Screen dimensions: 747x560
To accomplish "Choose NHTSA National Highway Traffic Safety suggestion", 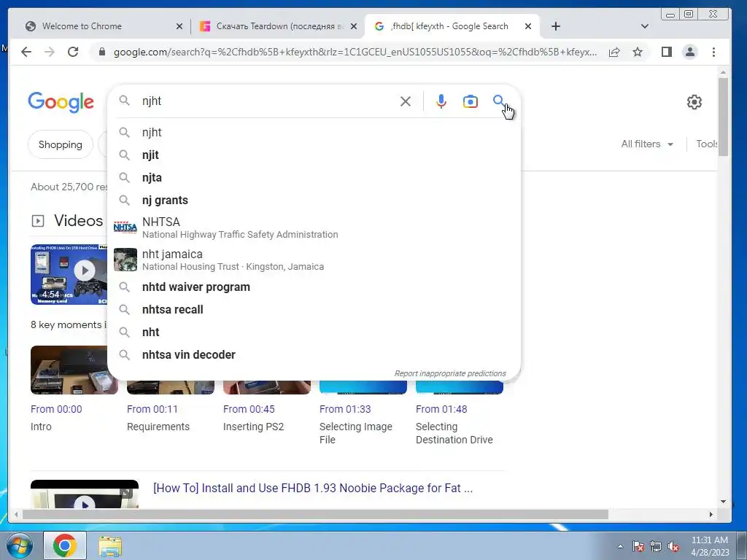I will click(314, 227).
